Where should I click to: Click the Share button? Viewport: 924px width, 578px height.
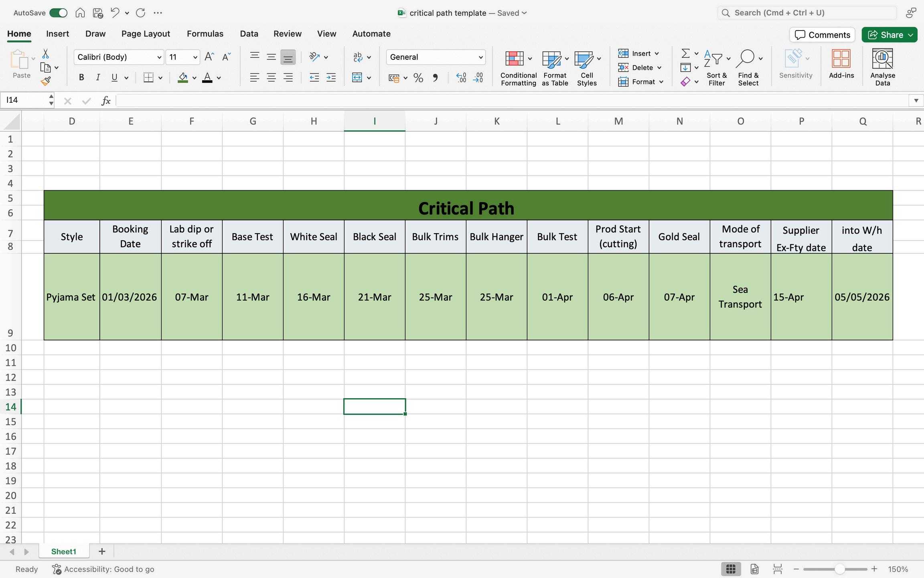885,35
